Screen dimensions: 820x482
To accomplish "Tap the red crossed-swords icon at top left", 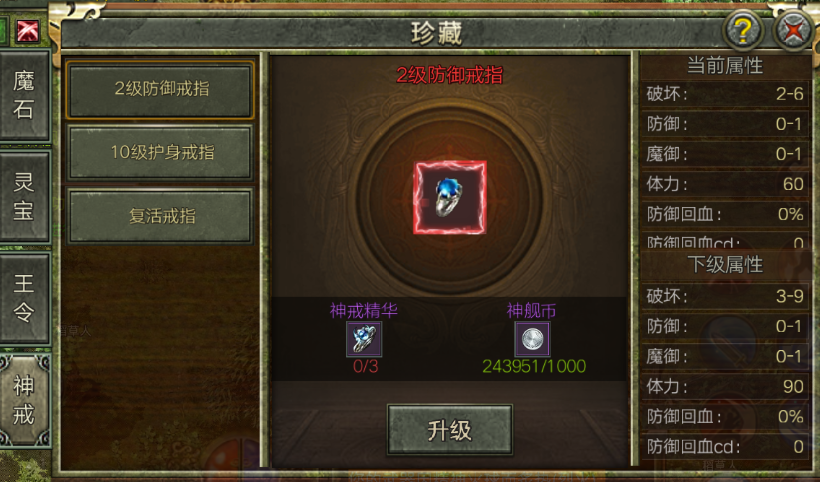I will [27, 31].
